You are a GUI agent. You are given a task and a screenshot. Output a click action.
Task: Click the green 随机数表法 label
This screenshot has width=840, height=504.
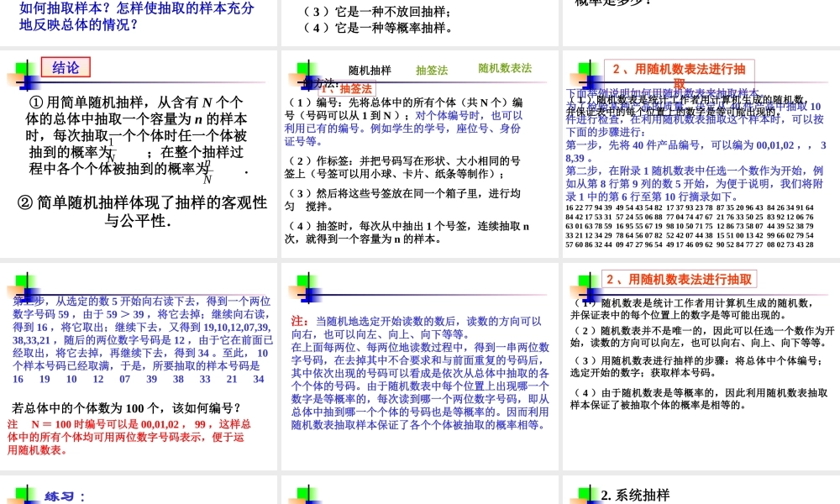tap(505, 68)
